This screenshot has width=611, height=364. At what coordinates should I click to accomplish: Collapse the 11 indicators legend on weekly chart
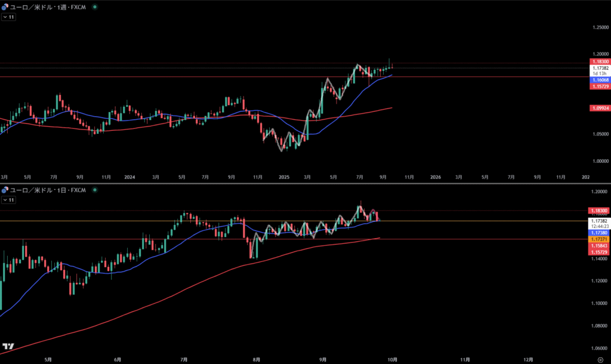click(x=8, y=17)
